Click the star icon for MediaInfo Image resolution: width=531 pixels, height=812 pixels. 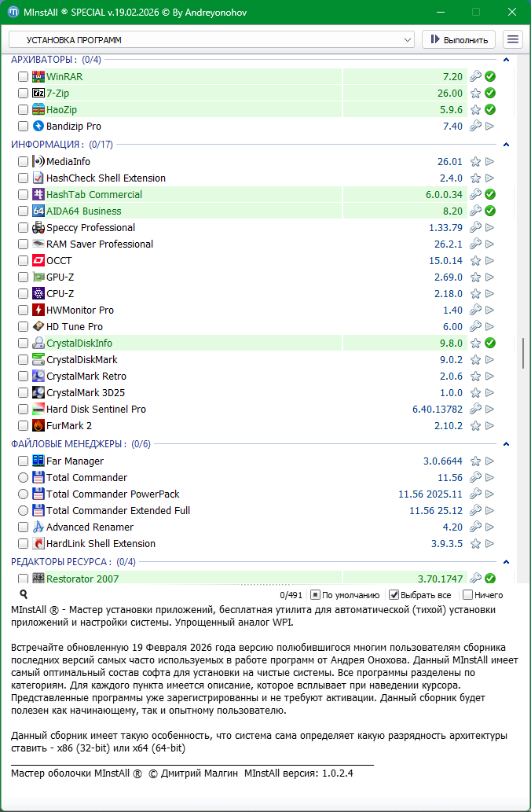(x=475, y=162)
